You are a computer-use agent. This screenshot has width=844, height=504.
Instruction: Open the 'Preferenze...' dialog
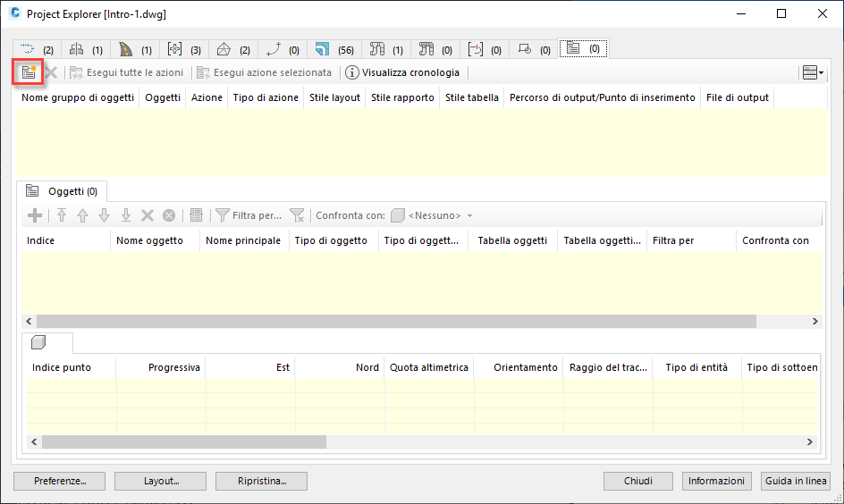pos(59,481)
